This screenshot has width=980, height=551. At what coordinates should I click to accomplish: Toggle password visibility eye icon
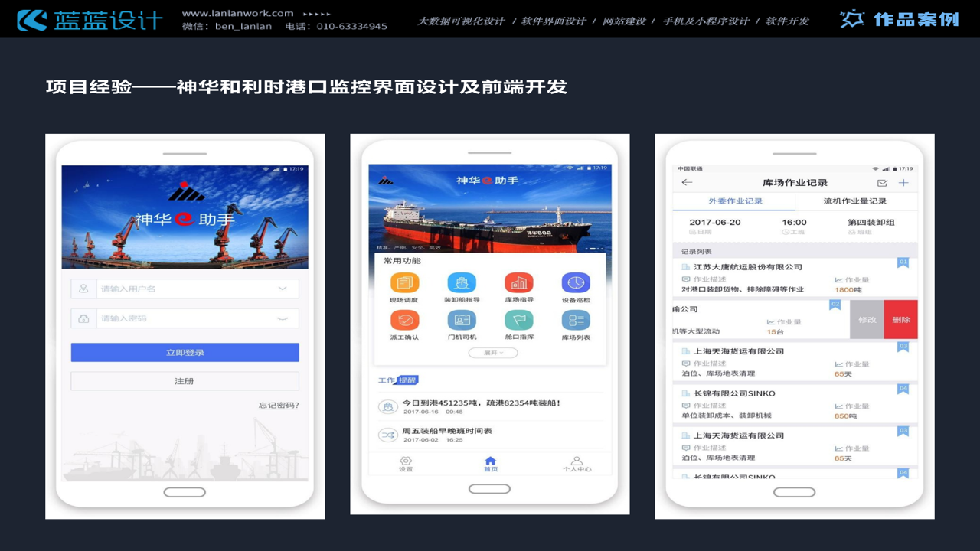(x=283, y=318)
